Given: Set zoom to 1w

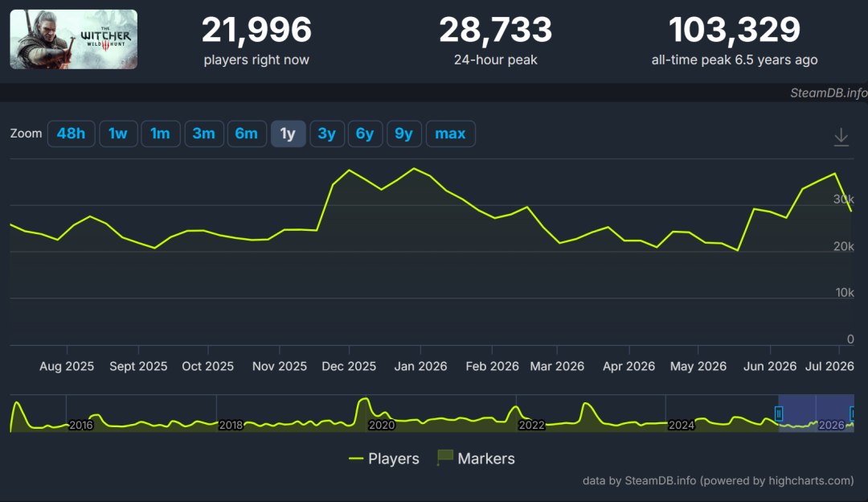Looking at the screenshot, I should pos(118,134).
